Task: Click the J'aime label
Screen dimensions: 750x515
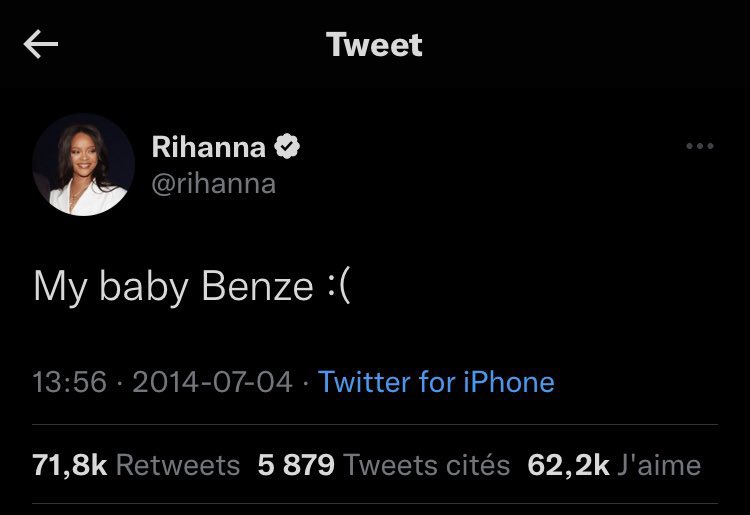Action: pos(659,465)
